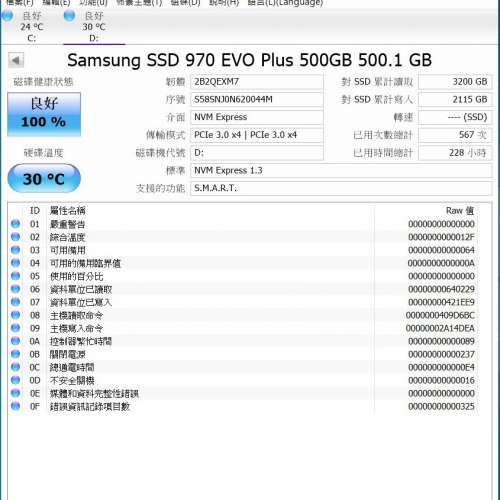This screenshot has height=500, width=500.
Task: Select raw value 00000002A14DEA
Action: (440, 328)
